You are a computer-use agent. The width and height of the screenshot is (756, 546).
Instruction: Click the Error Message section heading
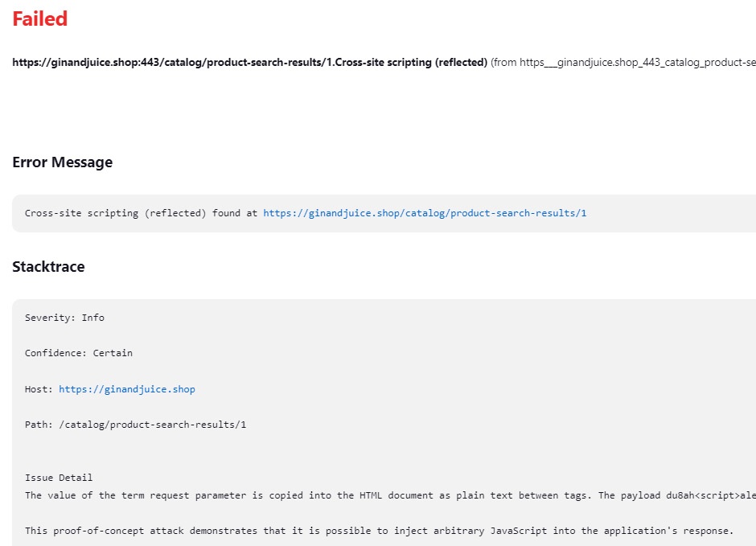(x=62, y=162)
